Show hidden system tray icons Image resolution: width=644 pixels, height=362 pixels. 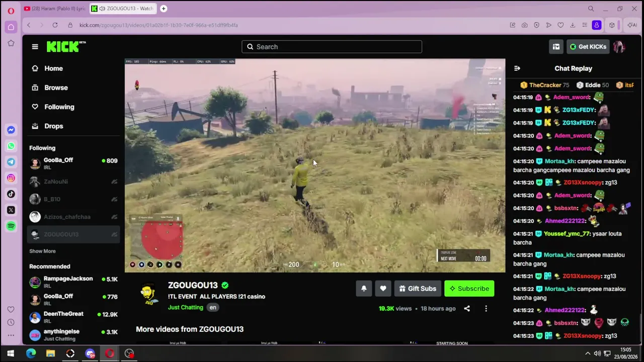click(587, 353)
